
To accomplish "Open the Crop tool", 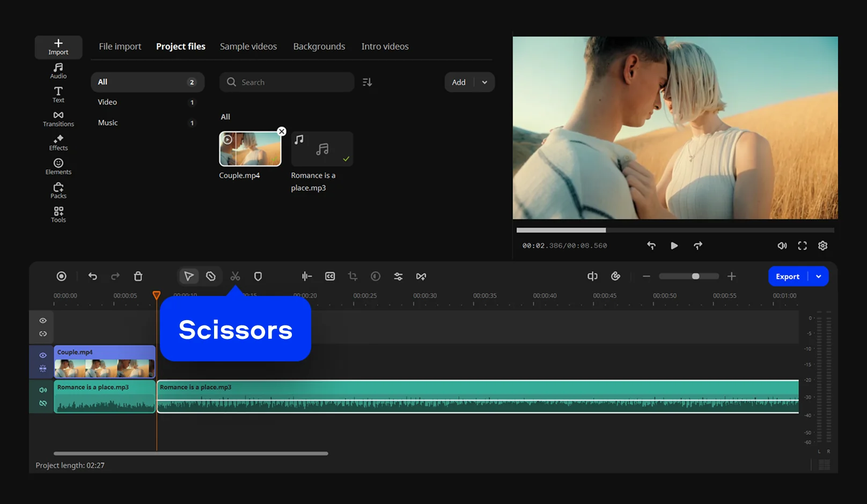I will coord(352,276).
